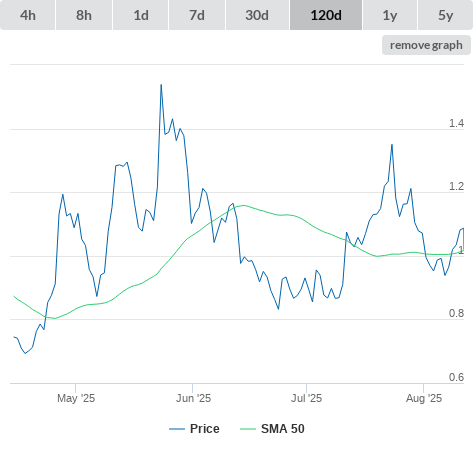This screenshot has width=474, height=455.
Task: Click the active 120d tab
Action: tap(326, 15)
